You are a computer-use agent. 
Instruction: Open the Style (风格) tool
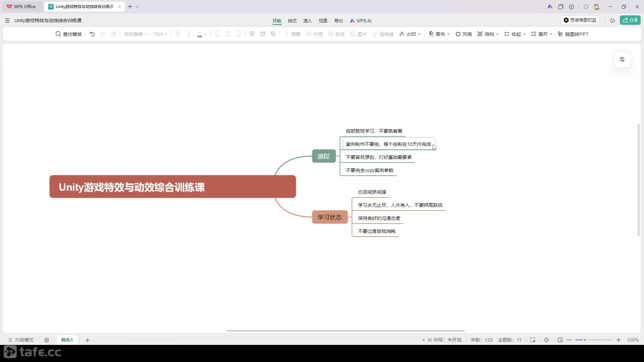pos(464,34)
